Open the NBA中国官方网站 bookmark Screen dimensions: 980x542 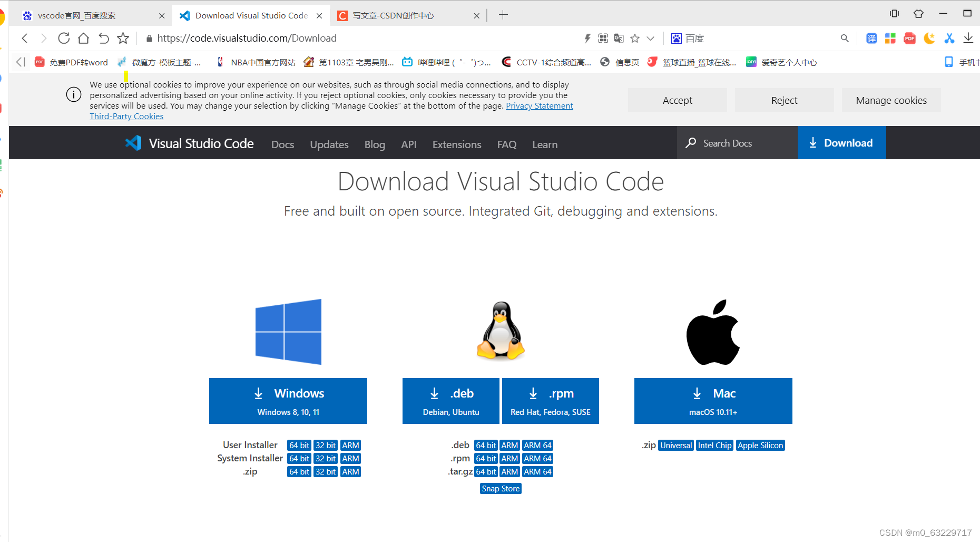(x=256, y=62)
